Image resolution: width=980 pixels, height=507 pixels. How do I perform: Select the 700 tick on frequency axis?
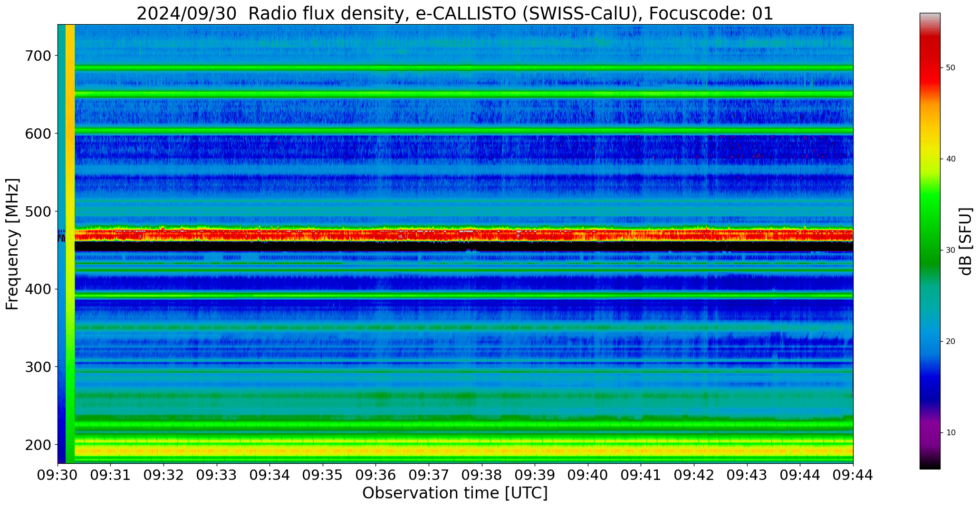(37, 56)
